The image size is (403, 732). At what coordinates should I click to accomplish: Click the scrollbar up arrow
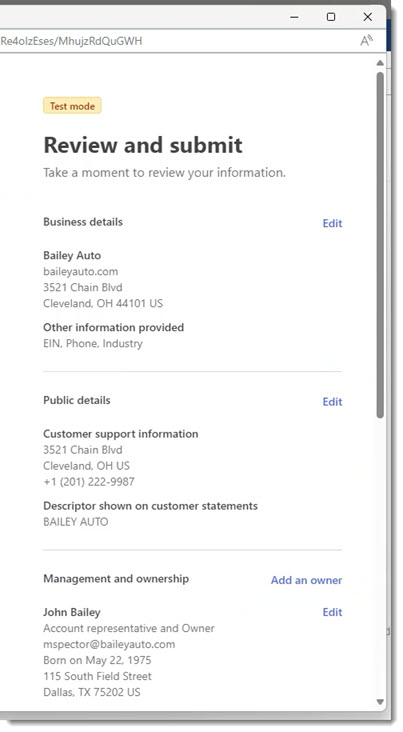coord(380,63)
